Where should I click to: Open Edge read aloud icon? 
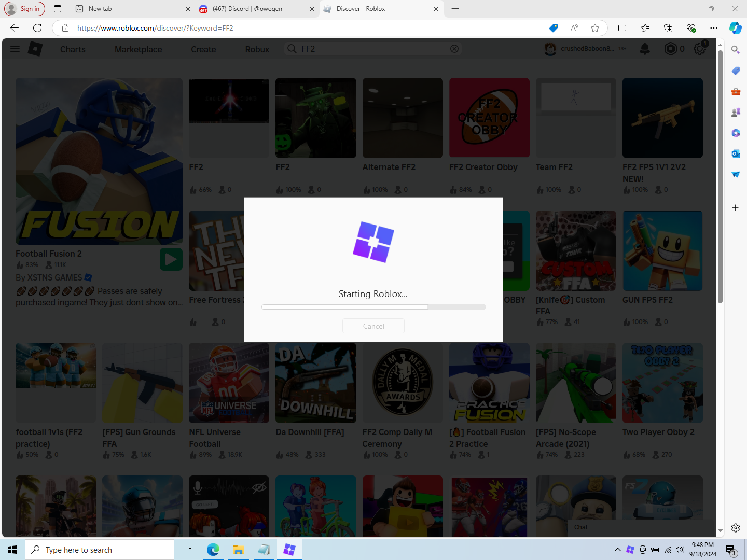coord(574,28)
